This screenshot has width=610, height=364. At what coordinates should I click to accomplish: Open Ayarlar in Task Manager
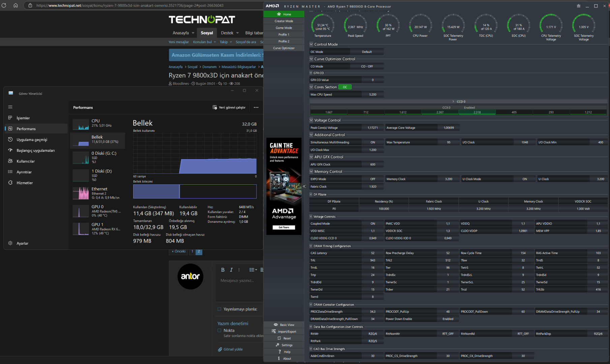36,243
